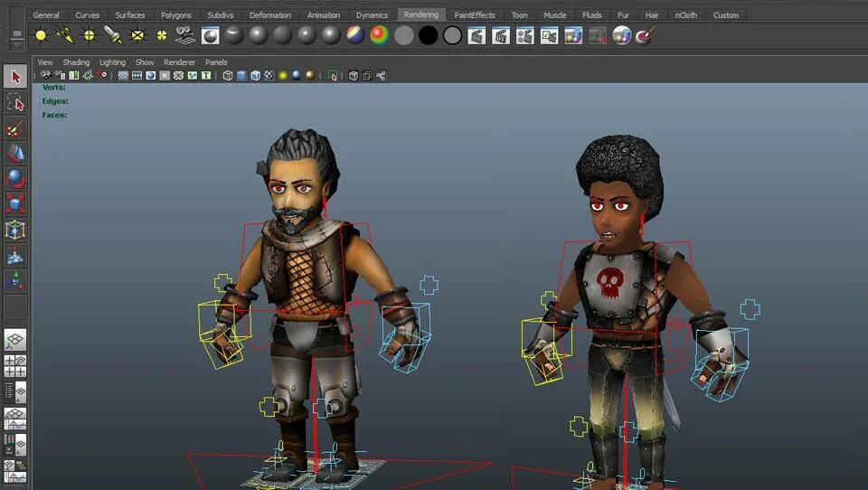The width and height of the screenshot is (868, 490).
Task: Activate the Move tool cone icon
Action: click(x=15, y=154)
